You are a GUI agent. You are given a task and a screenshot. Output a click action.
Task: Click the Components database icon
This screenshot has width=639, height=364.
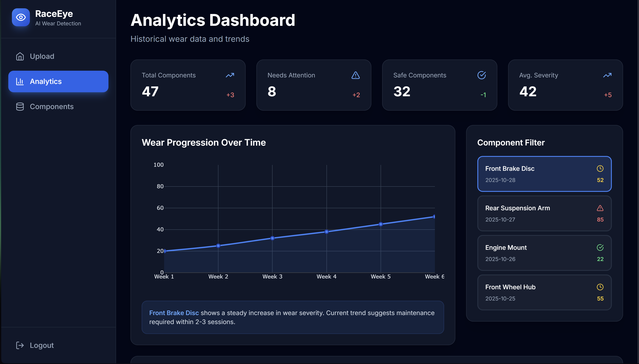coord(20,107)
